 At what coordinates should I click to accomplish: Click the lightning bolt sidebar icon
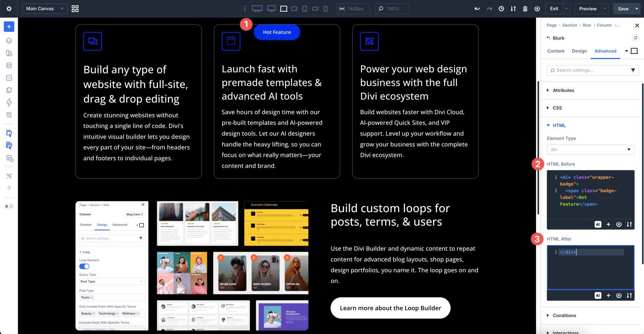[x=9, y=102]
